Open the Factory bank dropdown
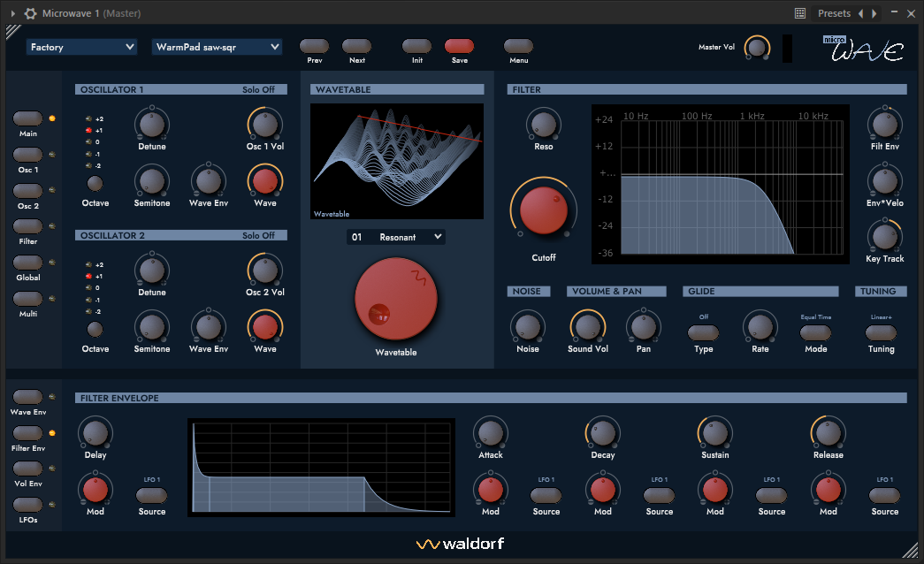The width and height of the screenshot is (924, 564). click(x=81, y=47)
